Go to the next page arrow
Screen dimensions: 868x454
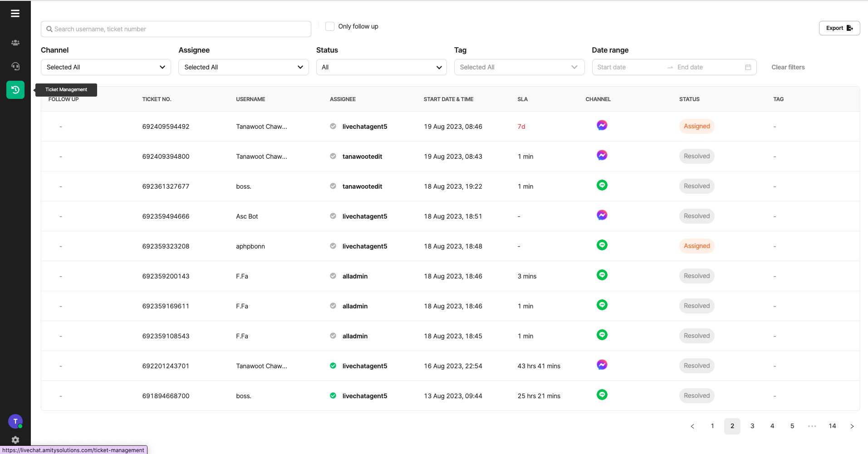[x=852, y=426]
